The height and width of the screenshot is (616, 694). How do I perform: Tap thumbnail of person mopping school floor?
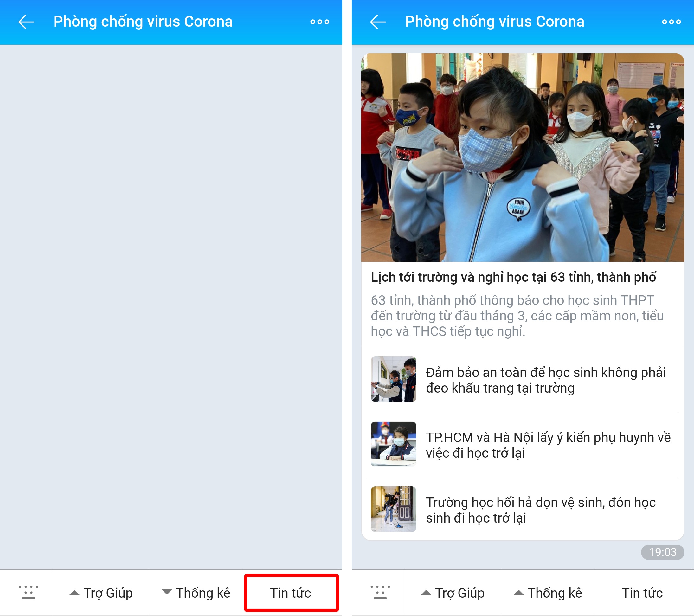coord(393,509)
